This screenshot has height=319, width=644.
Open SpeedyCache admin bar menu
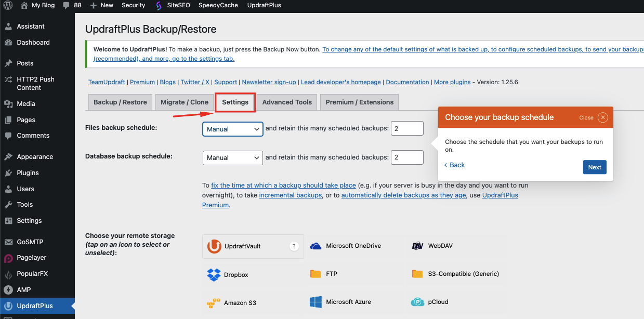tap(218, 5)
